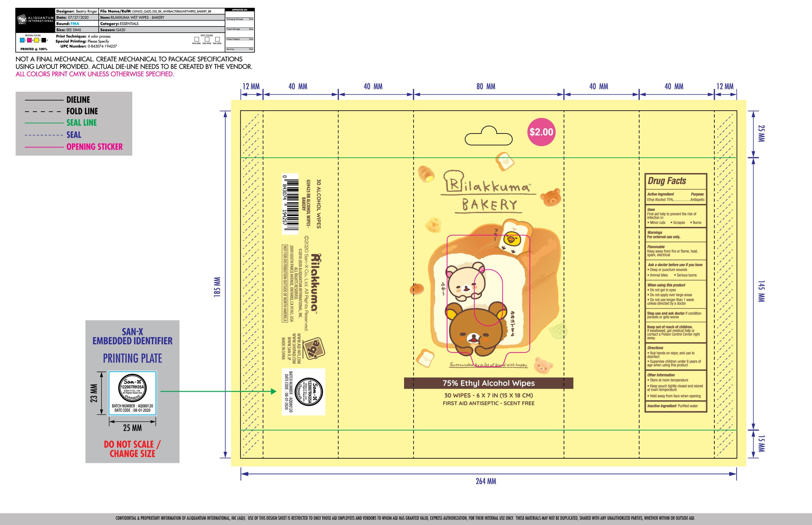812x525 pixels.
Task: Open the WWW.AQI-INTL.COM link
Action: click(300, 348)
